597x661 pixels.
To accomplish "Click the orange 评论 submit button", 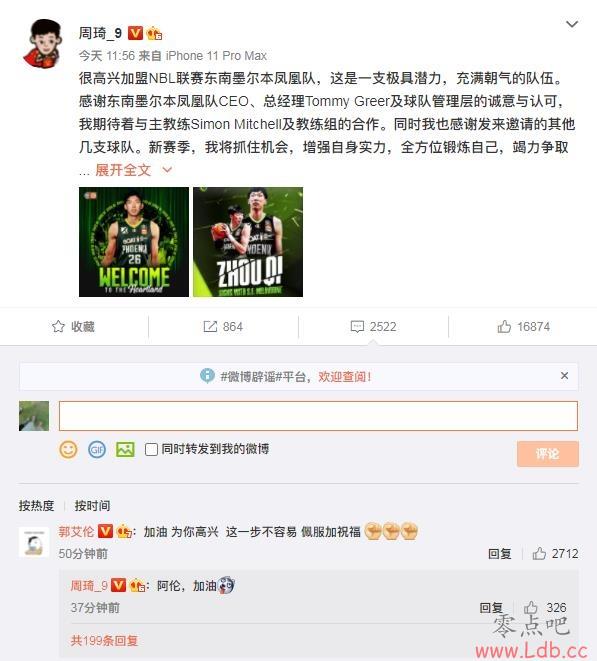I will coord(548,454).
